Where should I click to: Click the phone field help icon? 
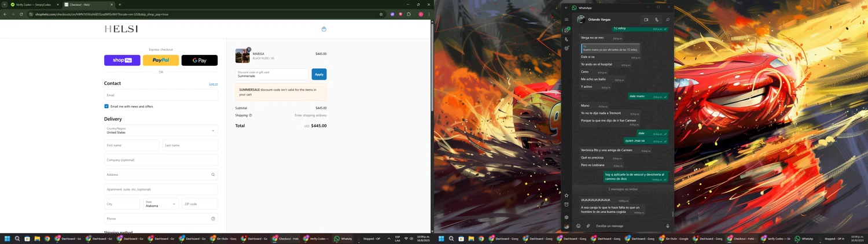[x=213, y=219]
